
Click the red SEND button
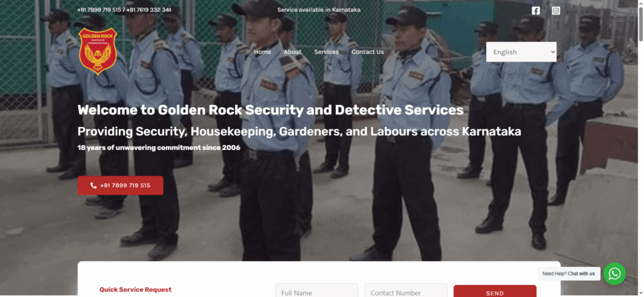pyautogui.click(x=495, y=293)
